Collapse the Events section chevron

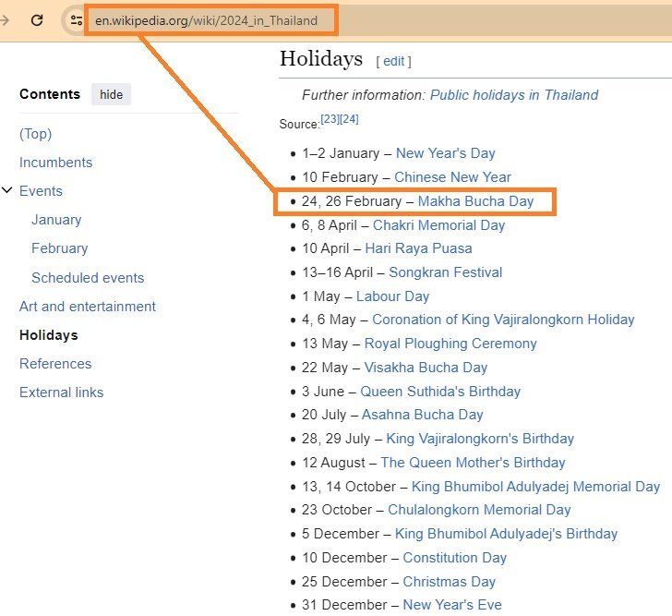point(7,191)
